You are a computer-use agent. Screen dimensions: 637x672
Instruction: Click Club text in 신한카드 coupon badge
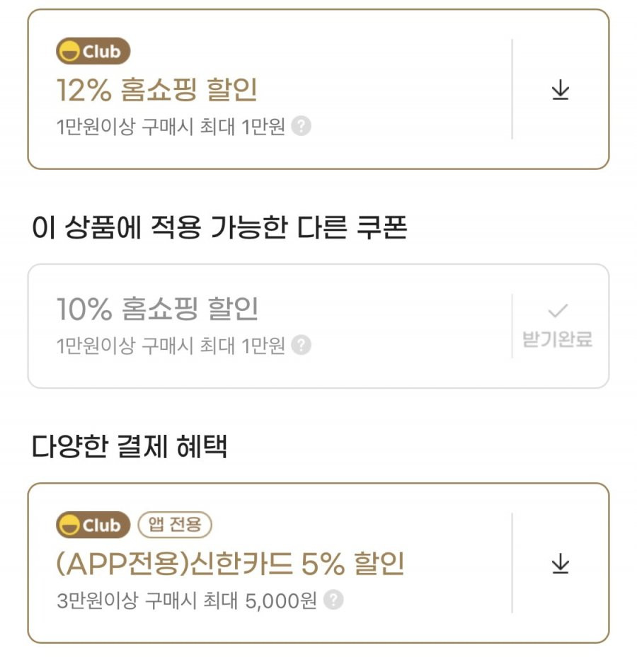[x=101, y=525]
